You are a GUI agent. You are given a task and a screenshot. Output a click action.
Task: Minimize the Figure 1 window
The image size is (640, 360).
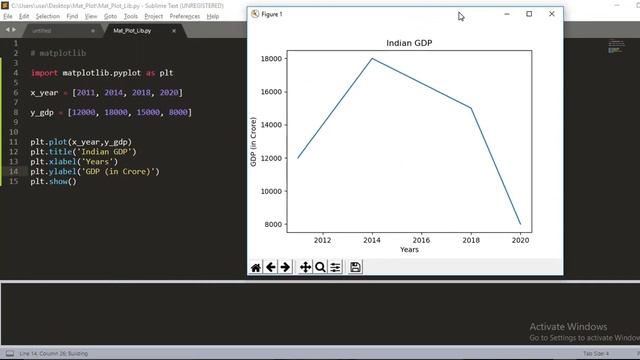(507, 14)
